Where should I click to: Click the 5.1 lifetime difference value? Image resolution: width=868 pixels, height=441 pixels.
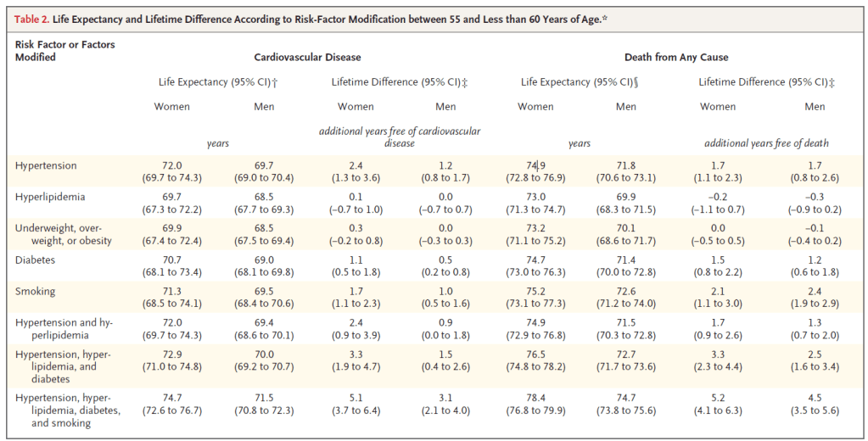tap(356, 398)
